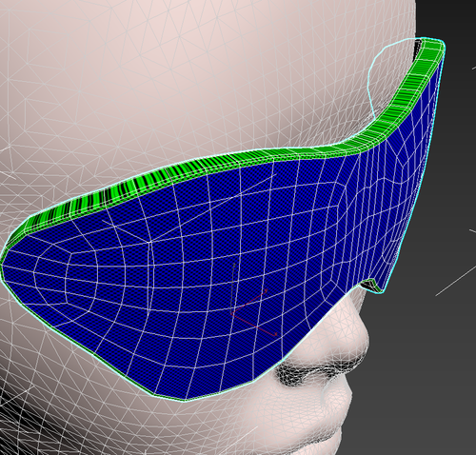Click the red transform gizmo axes
476x455 pixels.
(254, 312)
